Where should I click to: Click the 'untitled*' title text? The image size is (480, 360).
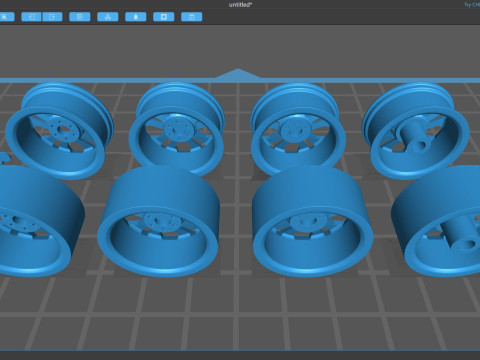coord(240,5)
